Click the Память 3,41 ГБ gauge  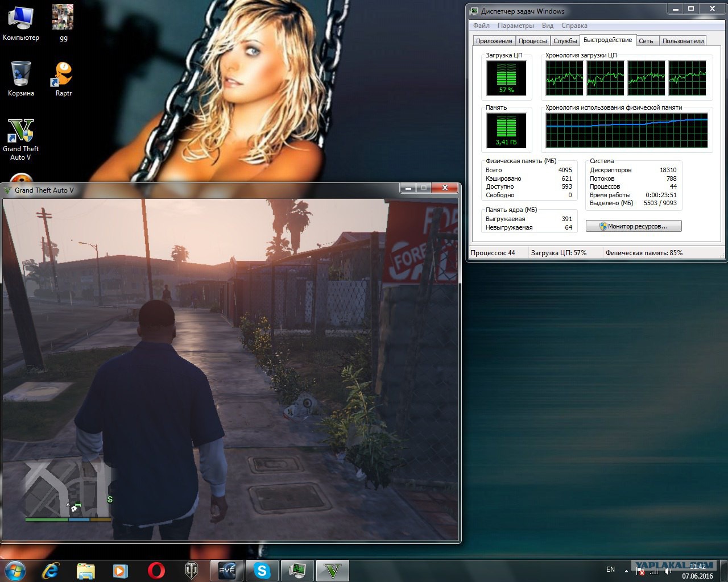(x=506, y=130)
